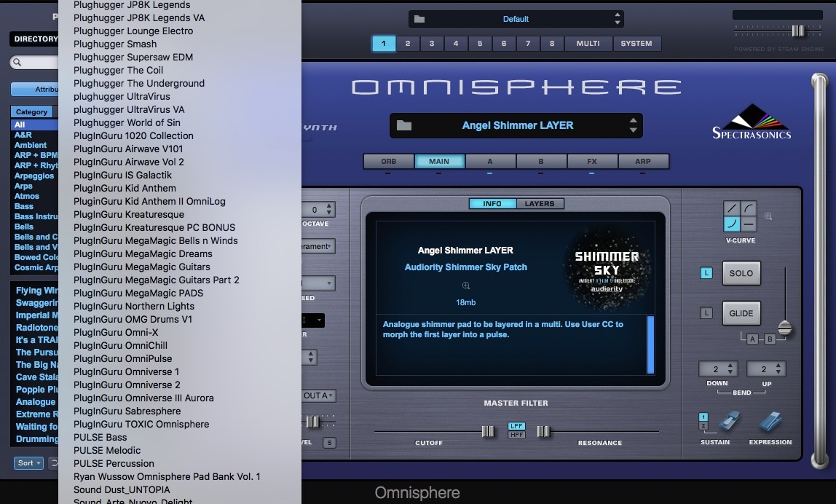Select the linear velocity curve preset
The width and height of the screenshot is (836, 504).
tap(731, 208)
